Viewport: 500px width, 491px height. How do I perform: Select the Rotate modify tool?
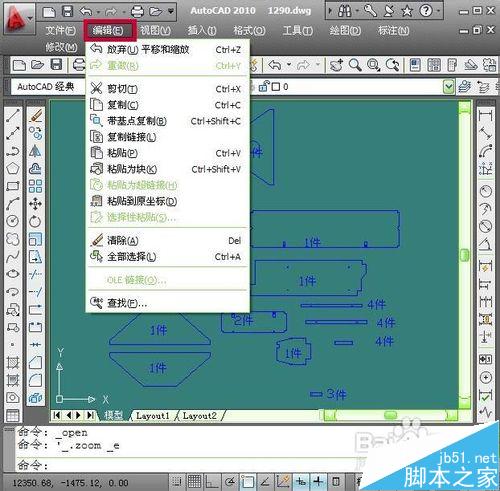tap(35, 221)
